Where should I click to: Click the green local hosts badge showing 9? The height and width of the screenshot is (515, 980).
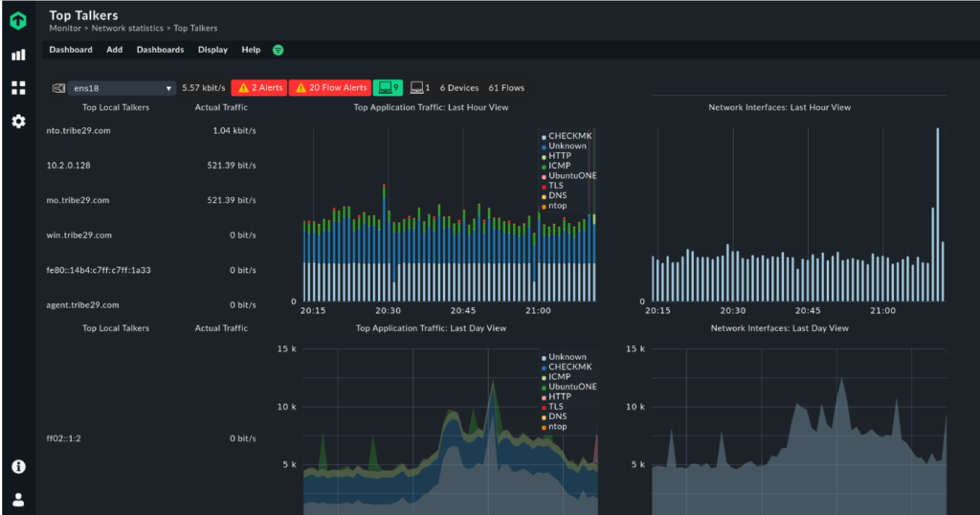[388, 88]
